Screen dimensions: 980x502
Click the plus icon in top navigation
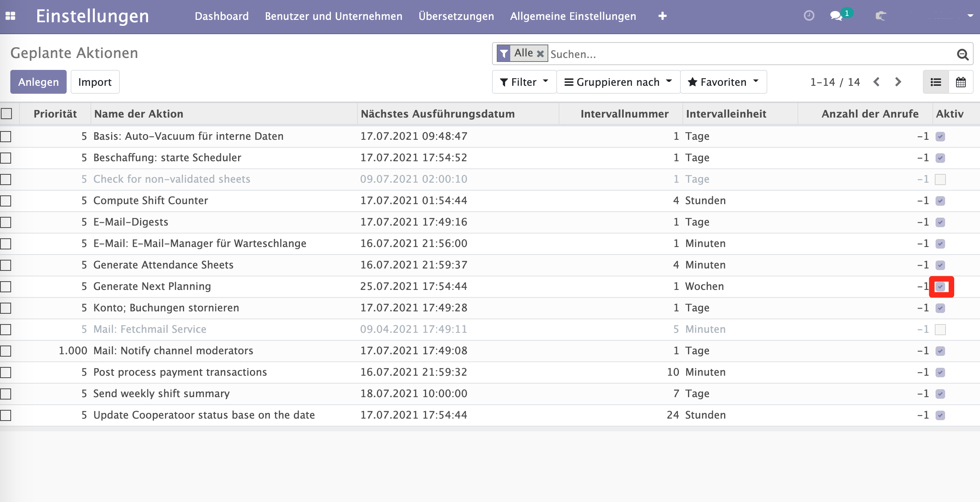point(662,16)
